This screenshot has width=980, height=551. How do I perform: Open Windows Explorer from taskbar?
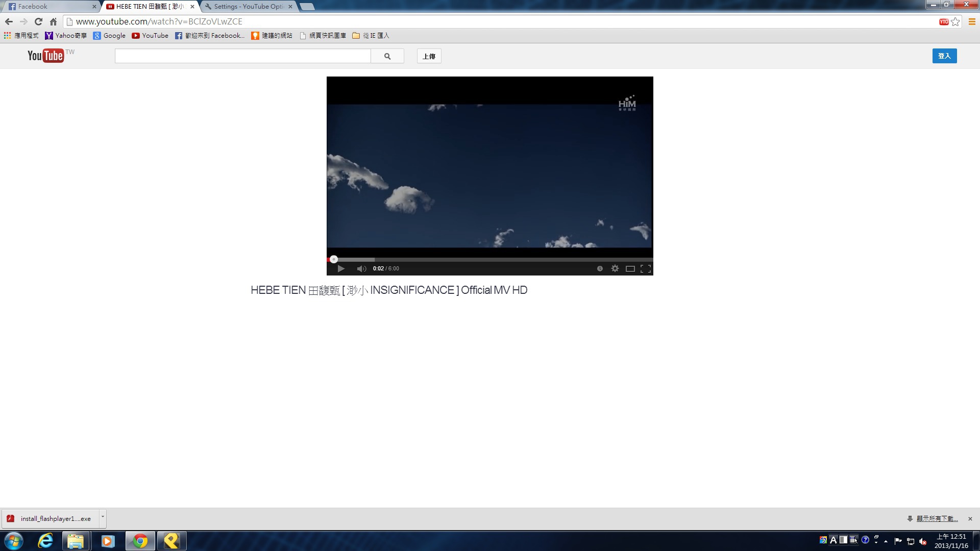[x=76, y=541]
